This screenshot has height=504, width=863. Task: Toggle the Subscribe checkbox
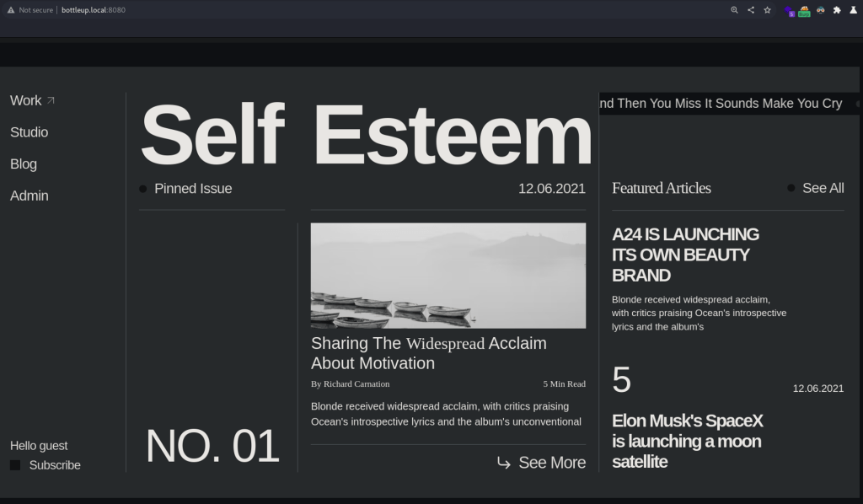pyautogui.click(x=15, y=465)
